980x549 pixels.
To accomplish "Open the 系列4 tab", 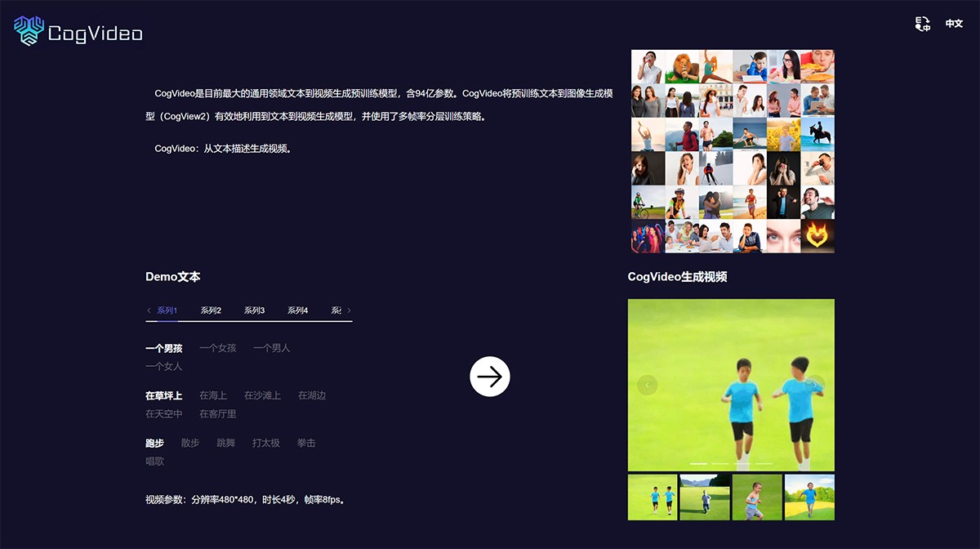I will click(x=297, y=310).
